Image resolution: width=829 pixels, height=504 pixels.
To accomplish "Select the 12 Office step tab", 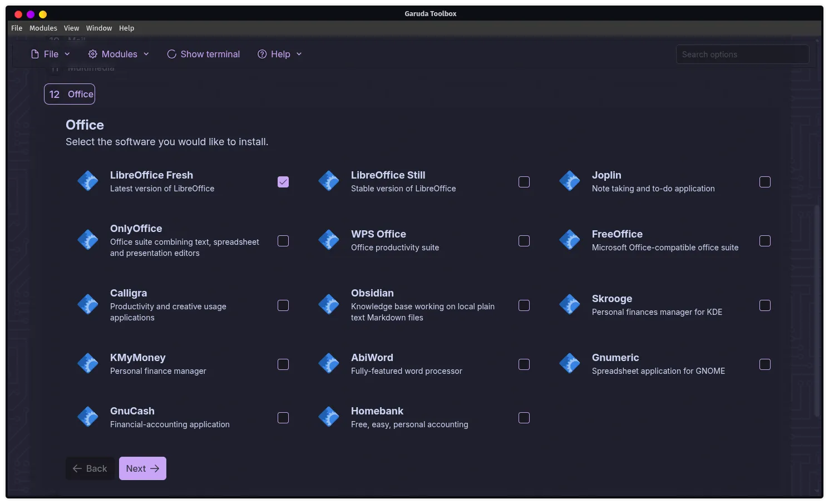I will [x=70, y=94].
